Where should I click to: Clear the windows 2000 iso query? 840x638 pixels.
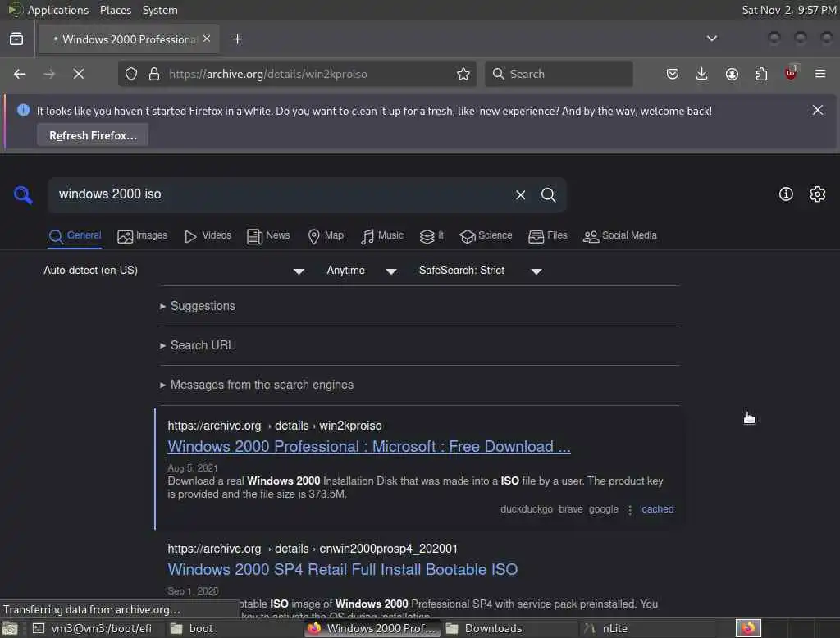[x=520, y=195]
